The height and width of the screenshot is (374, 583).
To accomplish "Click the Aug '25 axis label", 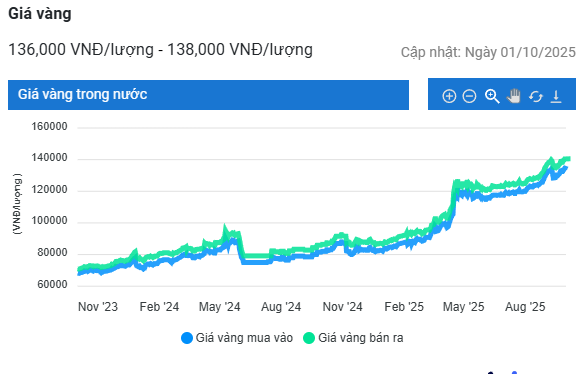I will 525,307.
